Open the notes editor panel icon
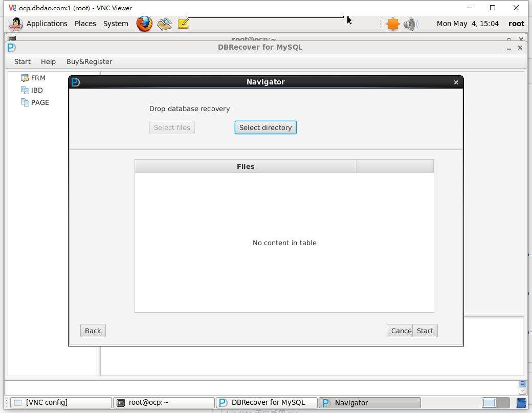Screen dimensions: 532x413 pyautogui.click(x=183, y=24)
